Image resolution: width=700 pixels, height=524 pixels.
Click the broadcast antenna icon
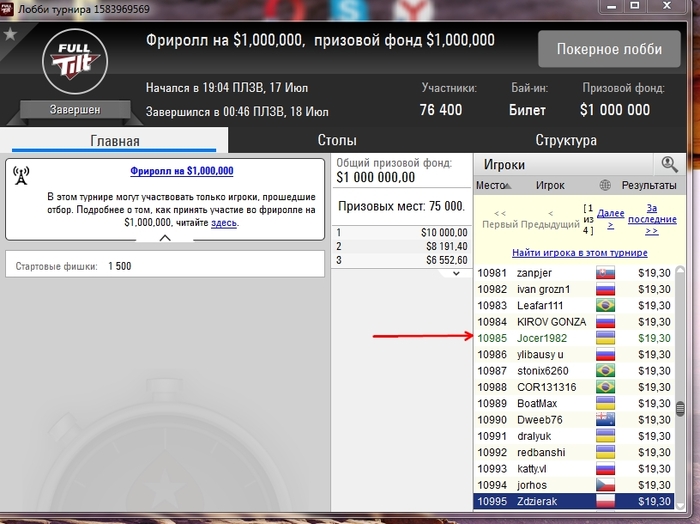21,175
